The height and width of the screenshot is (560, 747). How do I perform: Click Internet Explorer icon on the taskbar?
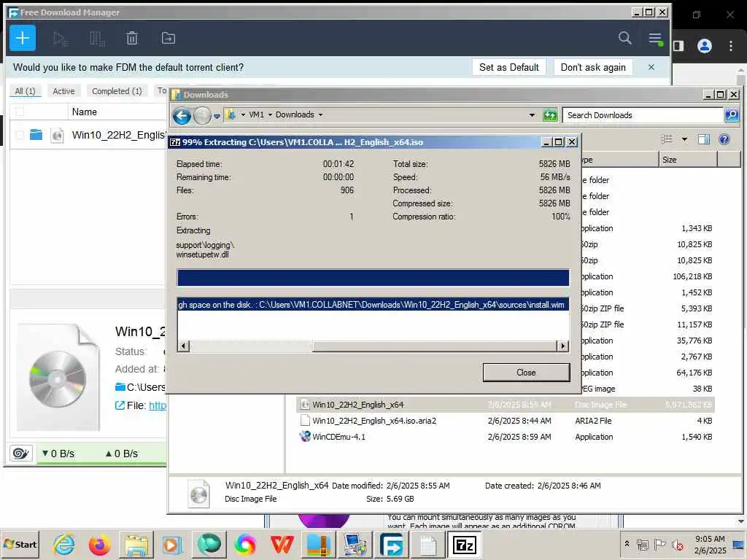tap(64, 544)
